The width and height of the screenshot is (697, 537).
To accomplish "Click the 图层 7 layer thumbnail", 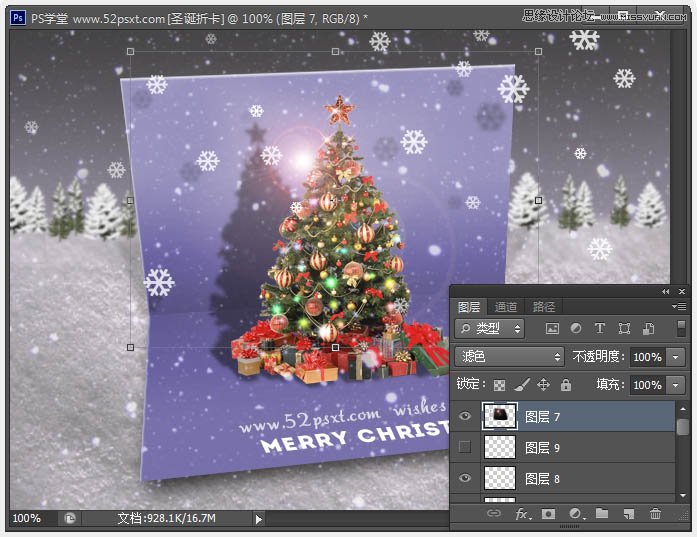I will coord(500,416).
